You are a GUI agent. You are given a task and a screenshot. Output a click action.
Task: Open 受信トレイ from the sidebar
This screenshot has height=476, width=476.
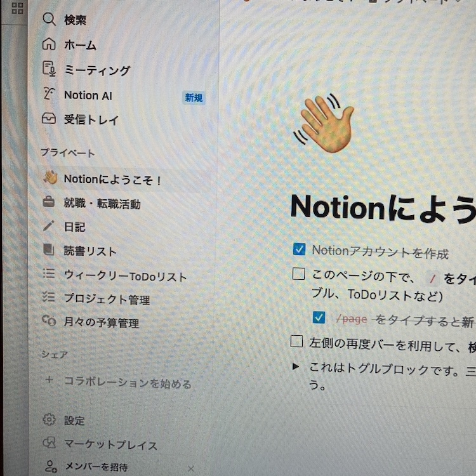(91, 120)
